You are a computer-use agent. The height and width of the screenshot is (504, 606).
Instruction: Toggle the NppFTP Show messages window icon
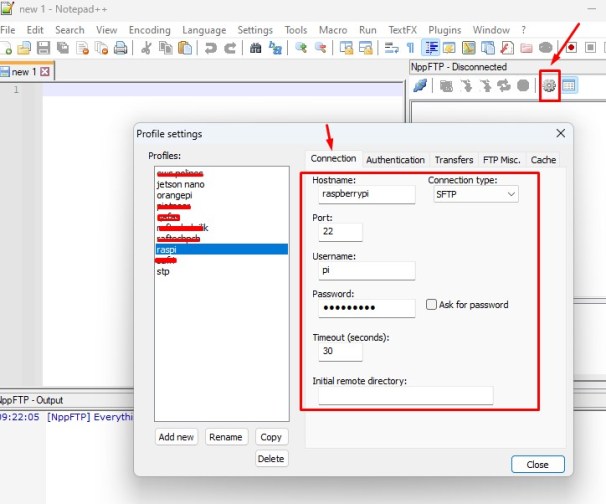pyautogui.click(x=569, y=85)
